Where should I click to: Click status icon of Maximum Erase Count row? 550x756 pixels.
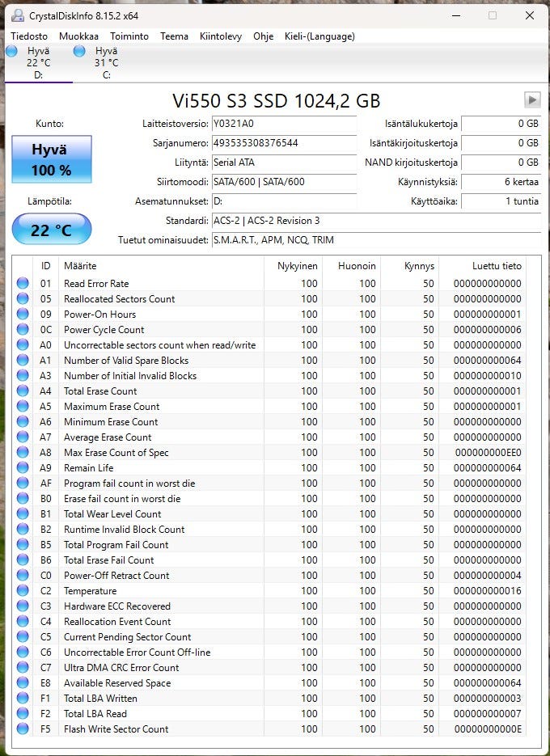23,406
